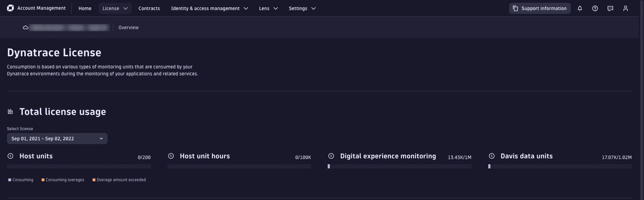Expand the Lens menu
Viewport: 644px width, 200px height.
click(x=268, y=8)
